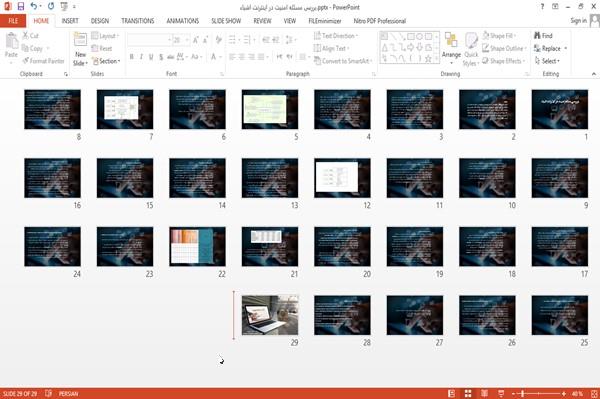Click Sign in link
600x399 pixels.
[x=578, y=21]
